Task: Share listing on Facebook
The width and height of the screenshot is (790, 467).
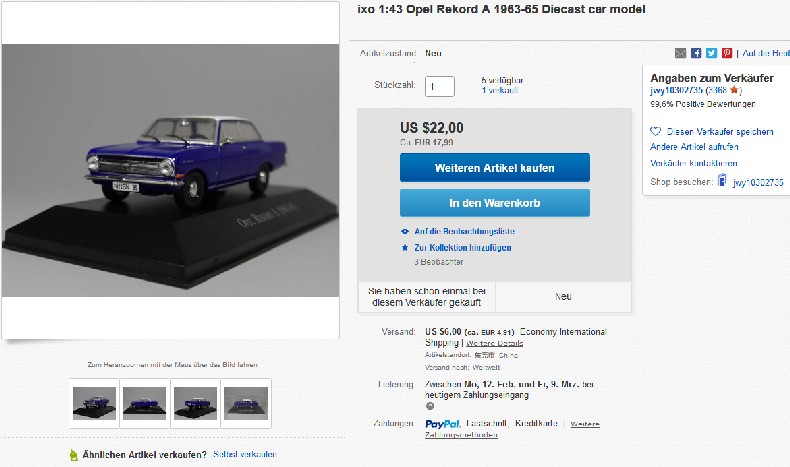Action: (x=696, y=53)
